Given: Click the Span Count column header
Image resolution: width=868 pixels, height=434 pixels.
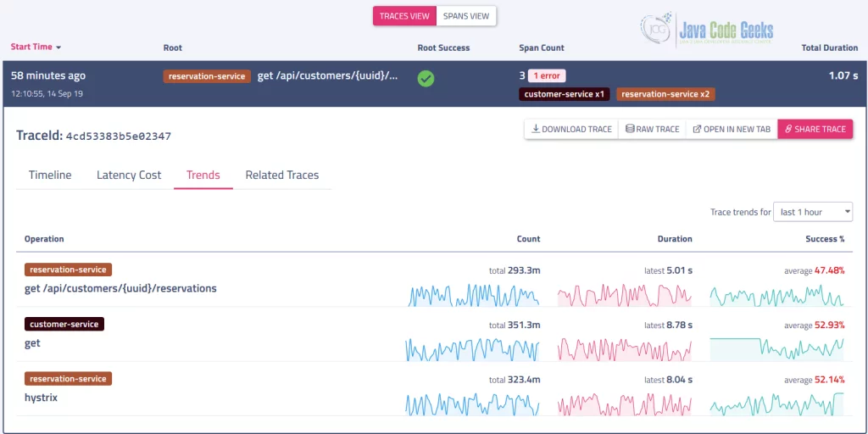Looking at the screenshot, I should pyautogui.click(x=542, y=47).
